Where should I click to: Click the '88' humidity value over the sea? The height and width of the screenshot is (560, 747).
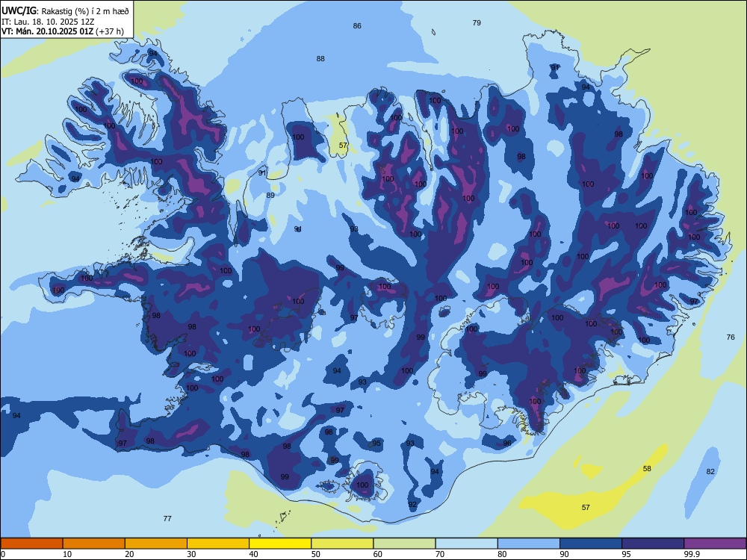(x=320, y=58)
